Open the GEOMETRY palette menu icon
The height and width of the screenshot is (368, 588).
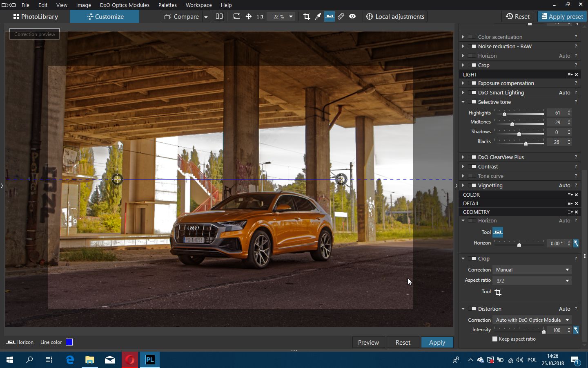(570, 212)
